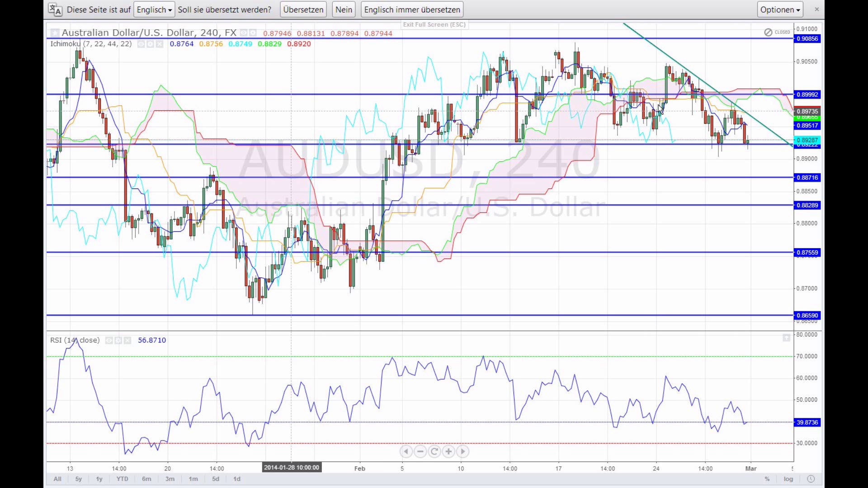The height and width of the screenshot is (488, 868).
Task: Maximize the RSI pane arrow icon
Action: click(x=786, y=338)
